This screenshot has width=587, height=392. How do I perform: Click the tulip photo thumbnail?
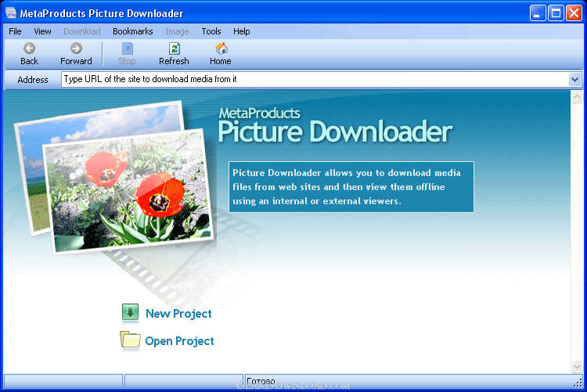[x=129, y=192]
